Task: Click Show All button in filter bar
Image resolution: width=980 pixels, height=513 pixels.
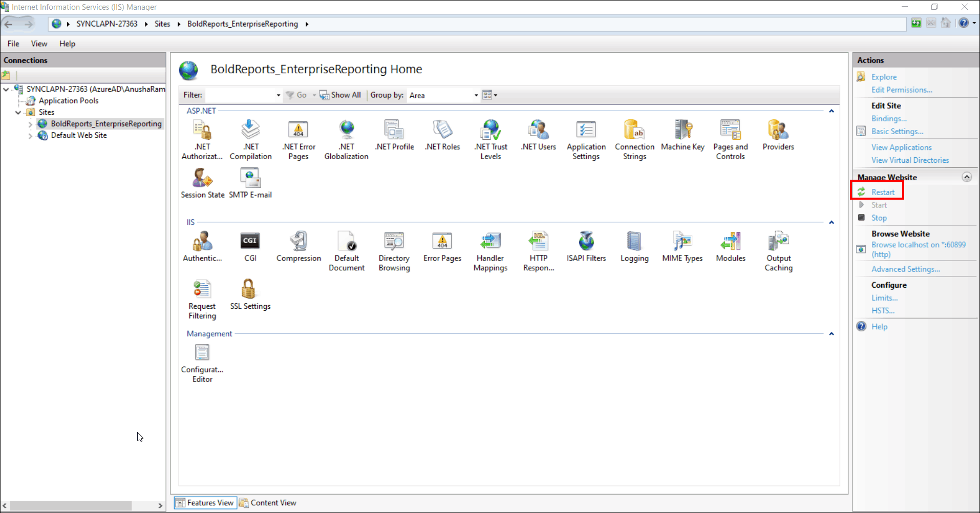Action: [x=340, y=95]
